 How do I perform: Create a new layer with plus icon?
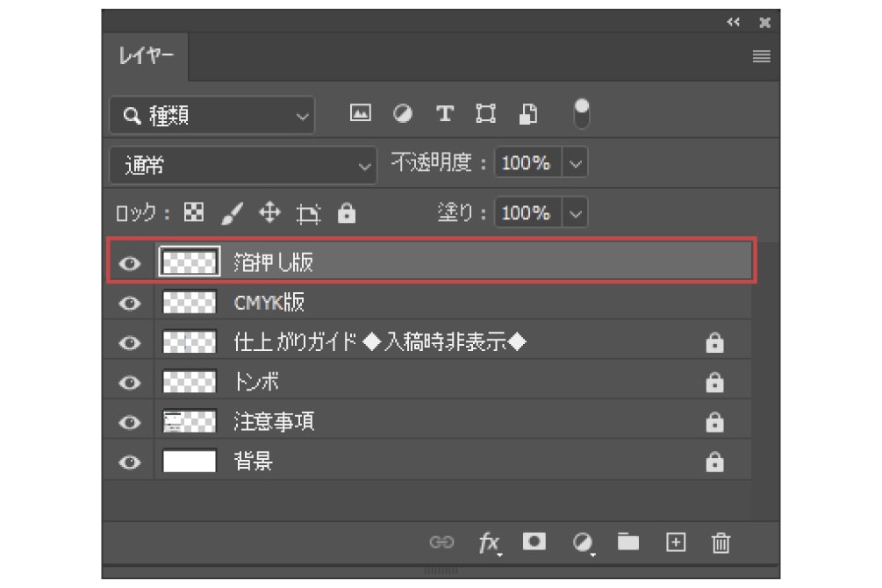pyautogui.click(x=675, y=543)
